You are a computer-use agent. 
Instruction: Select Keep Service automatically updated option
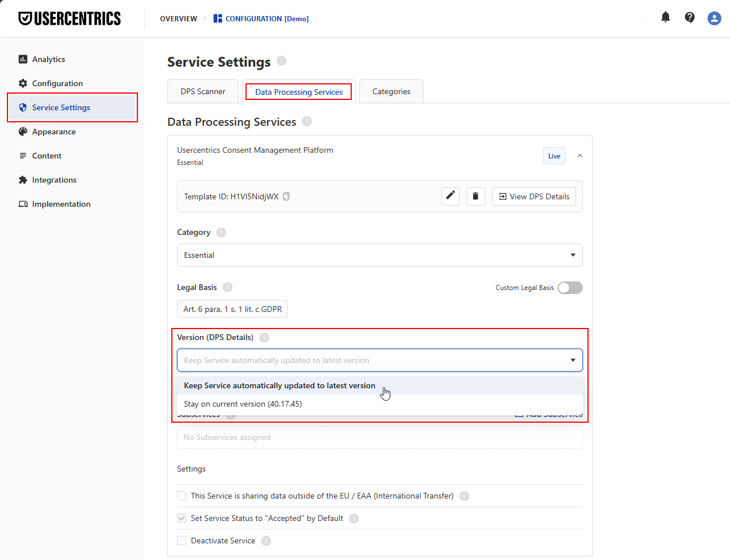(380, 385)
